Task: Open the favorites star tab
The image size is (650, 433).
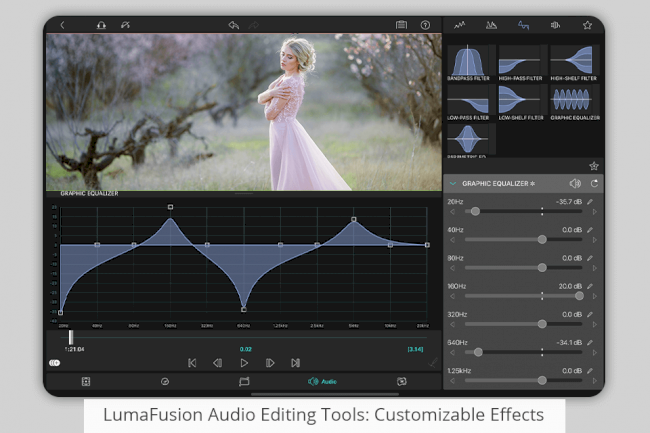Action: click(587, 25)
